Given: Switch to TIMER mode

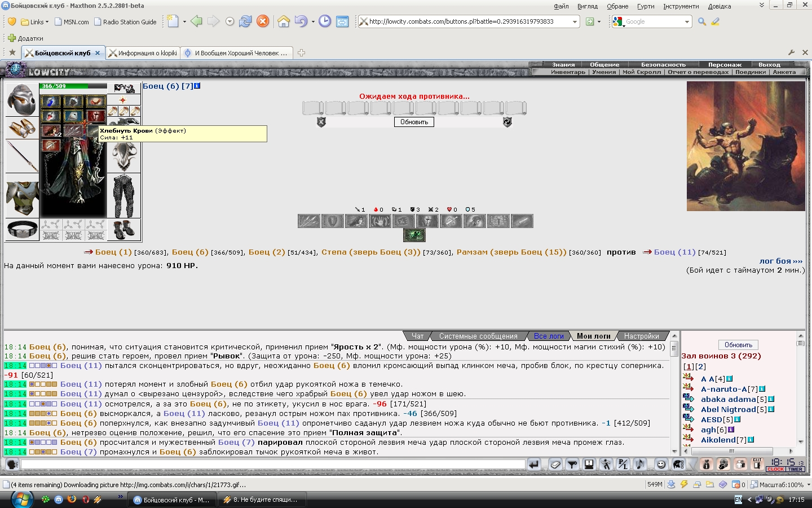Looking at the screenshot, I should tap(795, 469).
